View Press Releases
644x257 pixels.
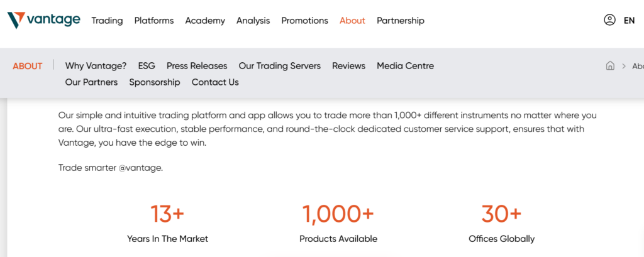pyautogui.click(x=197, y=66)
